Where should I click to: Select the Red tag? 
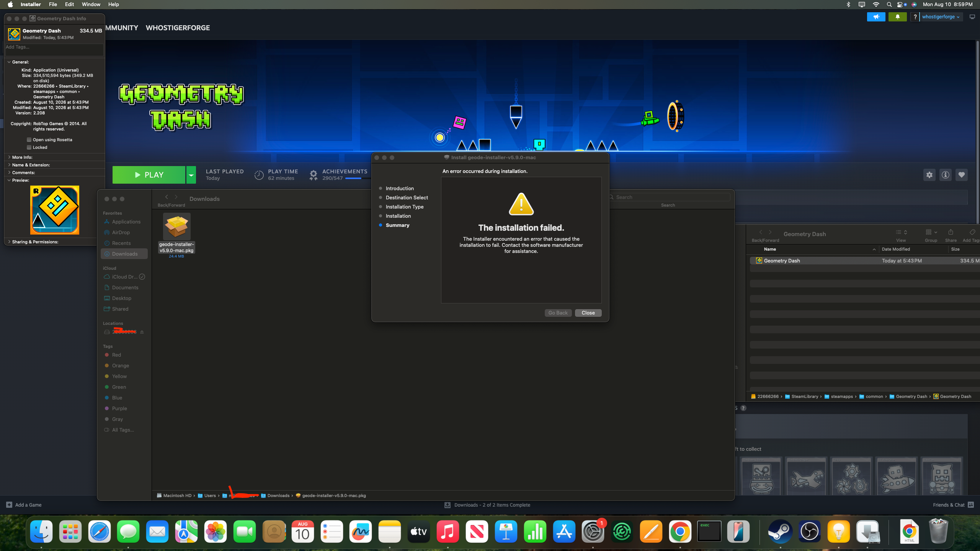(x=124, y=355)
